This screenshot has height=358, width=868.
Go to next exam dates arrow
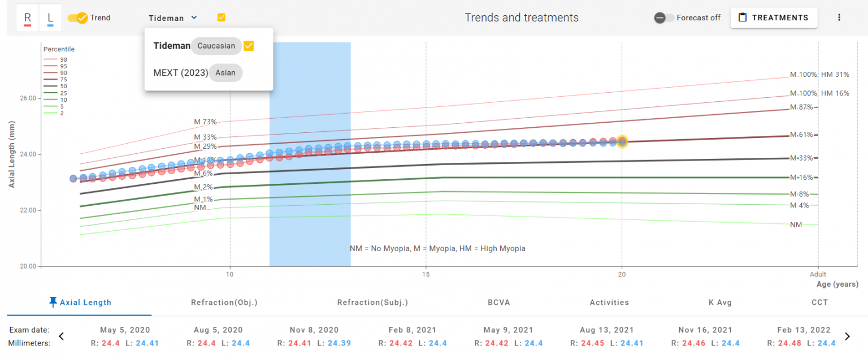847,337
